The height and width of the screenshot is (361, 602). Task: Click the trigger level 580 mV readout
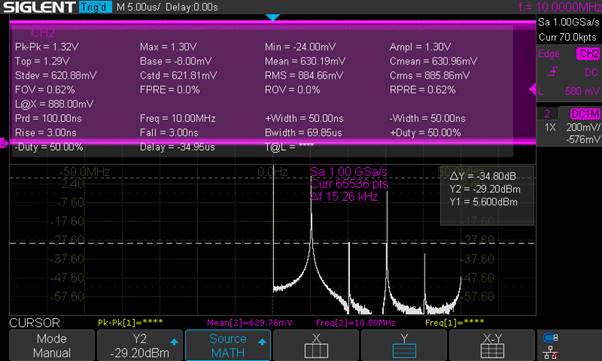pyautogui.click(x=582, y=91)
